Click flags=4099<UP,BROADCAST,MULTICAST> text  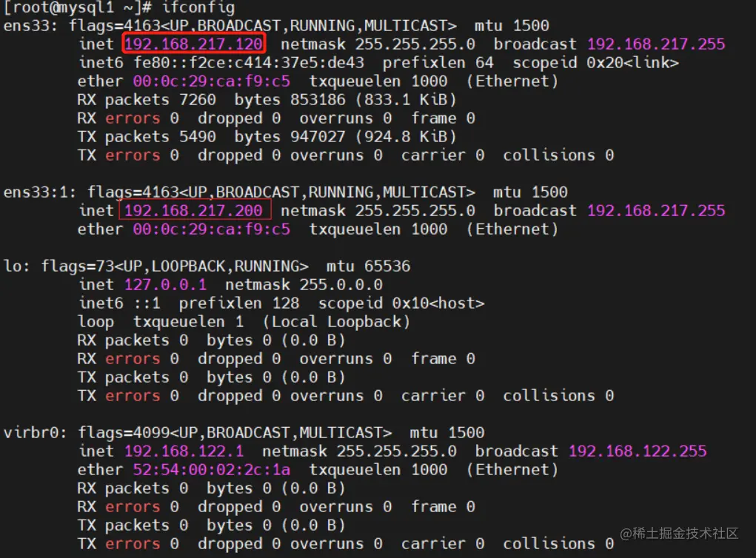[x=235, y=433]
